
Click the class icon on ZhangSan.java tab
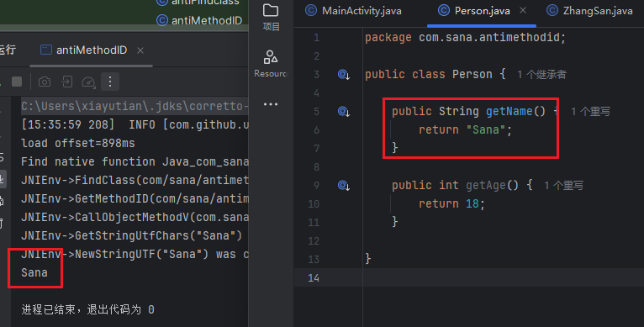pos(552,10)
